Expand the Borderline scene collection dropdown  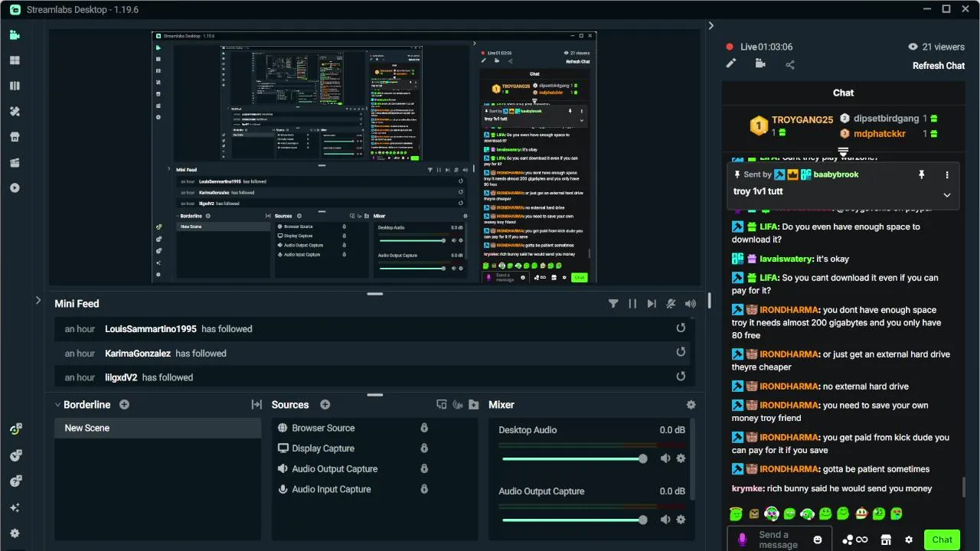[x=57, y=405]
